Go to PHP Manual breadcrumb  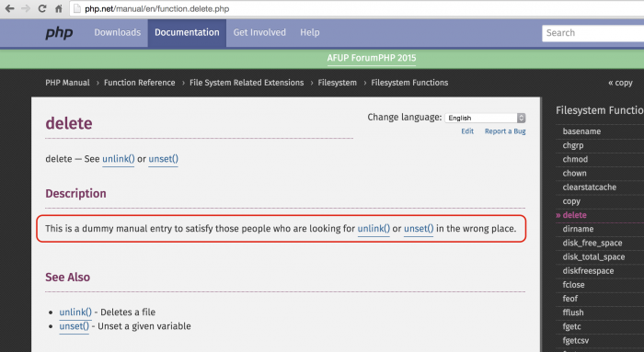pos(67,83)
